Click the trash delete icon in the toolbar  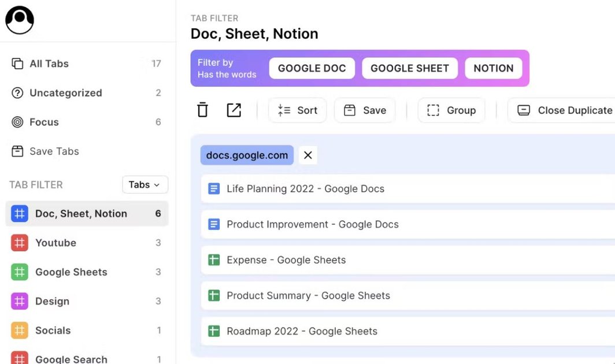pyautogui.click(x=202, y=110)
